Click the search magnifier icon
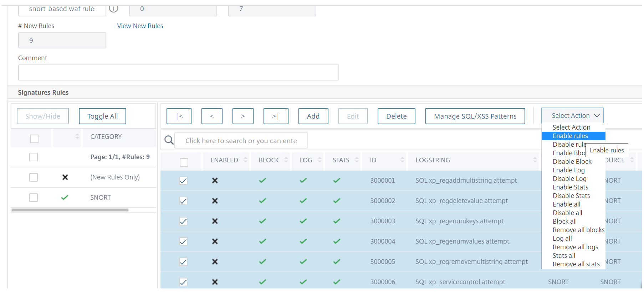Viewport: 644px width, 292px height. 169,140
